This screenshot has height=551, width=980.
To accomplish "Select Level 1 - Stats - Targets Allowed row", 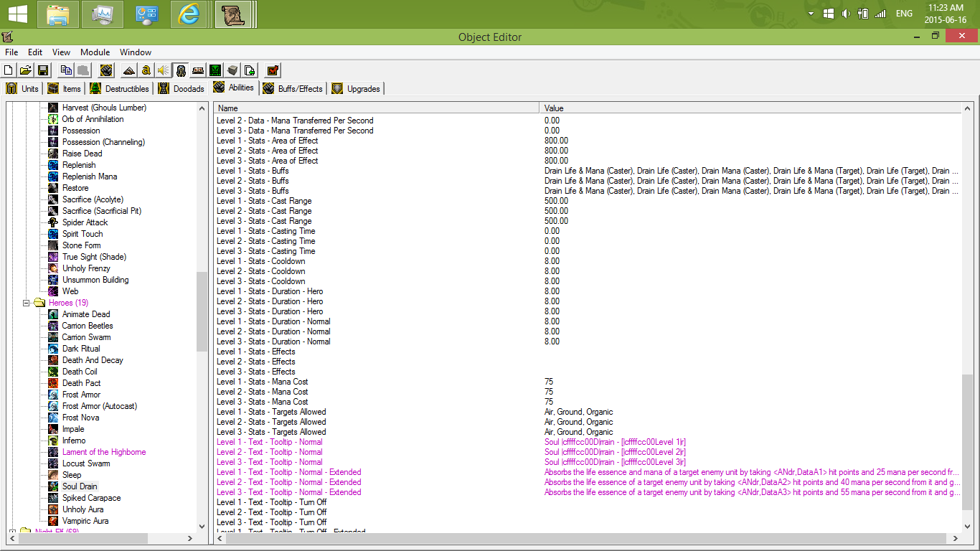I will click(x=588, y=412).
